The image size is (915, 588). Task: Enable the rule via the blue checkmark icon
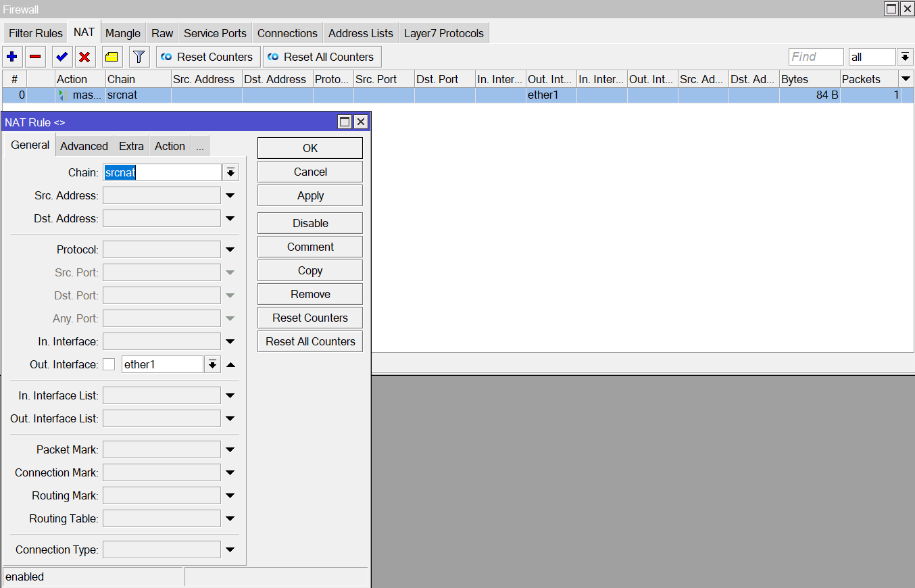pos(61,57)
